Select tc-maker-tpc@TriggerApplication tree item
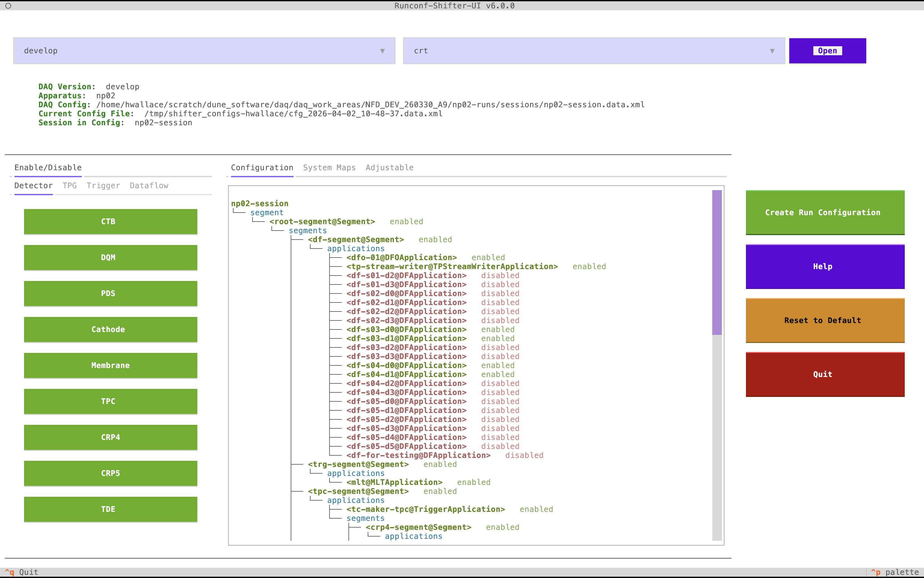924x578 pixels. click(x=426, y=509)
